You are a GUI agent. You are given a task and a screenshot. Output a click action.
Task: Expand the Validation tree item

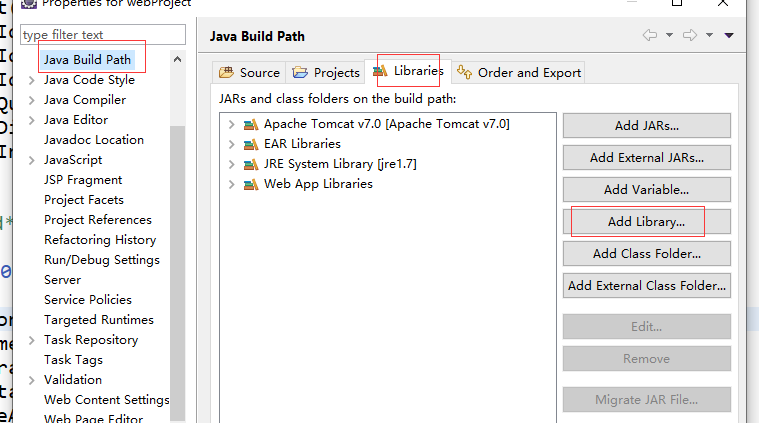click(32, 380)
